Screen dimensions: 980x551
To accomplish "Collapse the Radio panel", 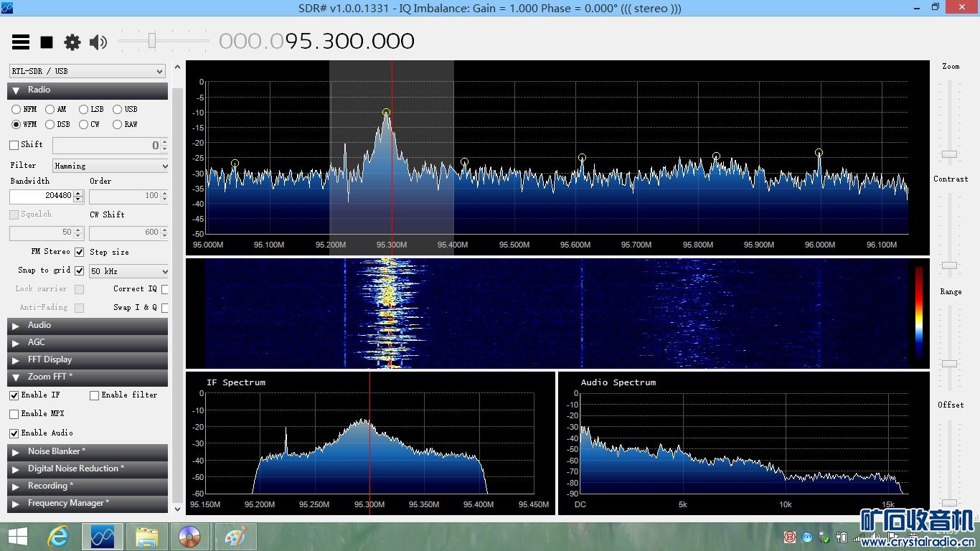I will pos(88,90).
